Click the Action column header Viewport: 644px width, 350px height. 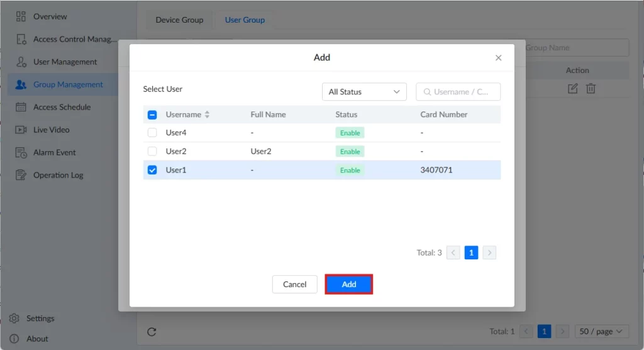(x=577, y=71)
